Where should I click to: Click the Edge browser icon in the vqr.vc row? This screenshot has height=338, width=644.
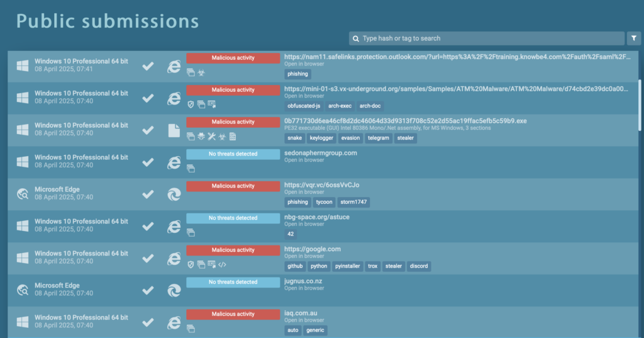coord(174,194)
